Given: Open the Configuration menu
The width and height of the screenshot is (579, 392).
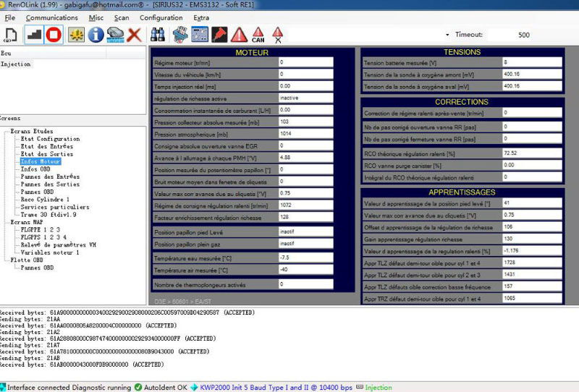Looking at the screenshot, I should point(161,17).
